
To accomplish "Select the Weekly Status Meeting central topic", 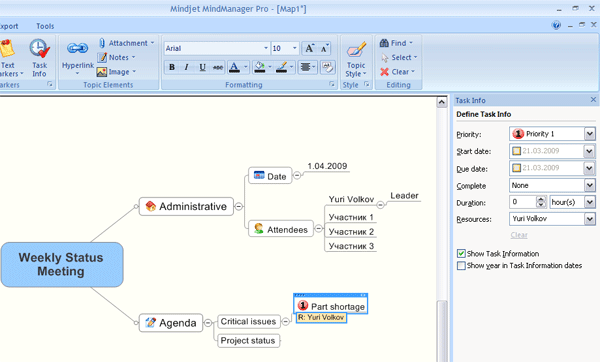I will [x=62, y=264].
